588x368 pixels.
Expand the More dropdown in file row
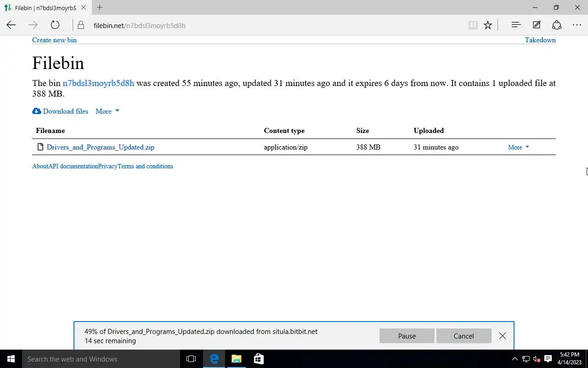pyautogui.click(x=518, y=147)
